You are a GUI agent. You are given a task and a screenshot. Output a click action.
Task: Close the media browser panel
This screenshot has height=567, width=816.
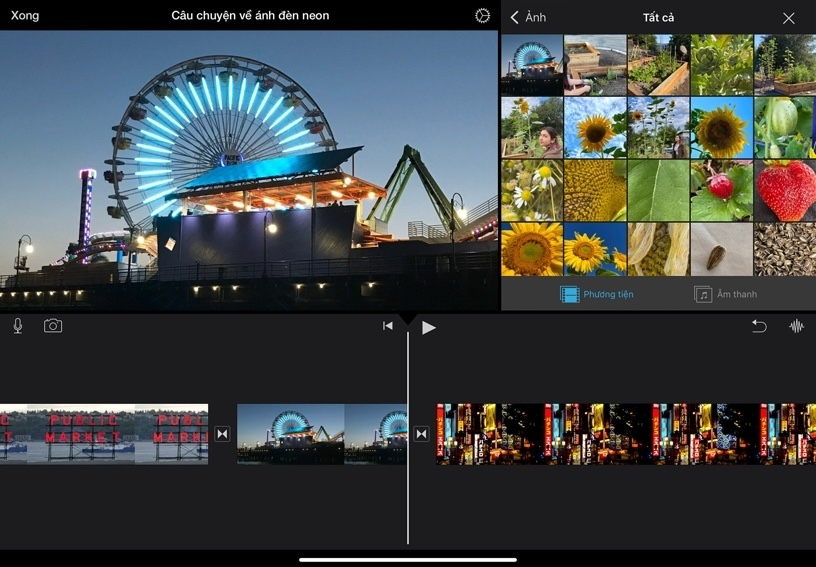(x=788, y=18)
